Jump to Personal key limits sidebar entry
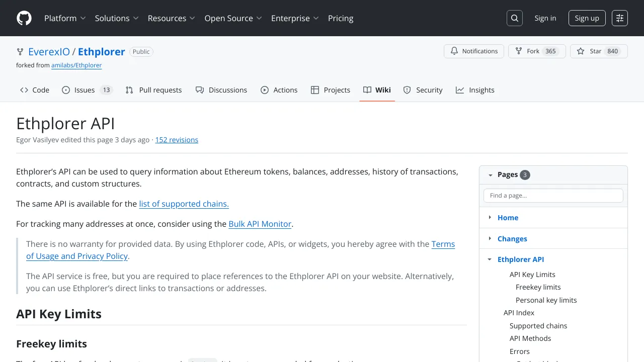644x362 pixels. [546, 300]
